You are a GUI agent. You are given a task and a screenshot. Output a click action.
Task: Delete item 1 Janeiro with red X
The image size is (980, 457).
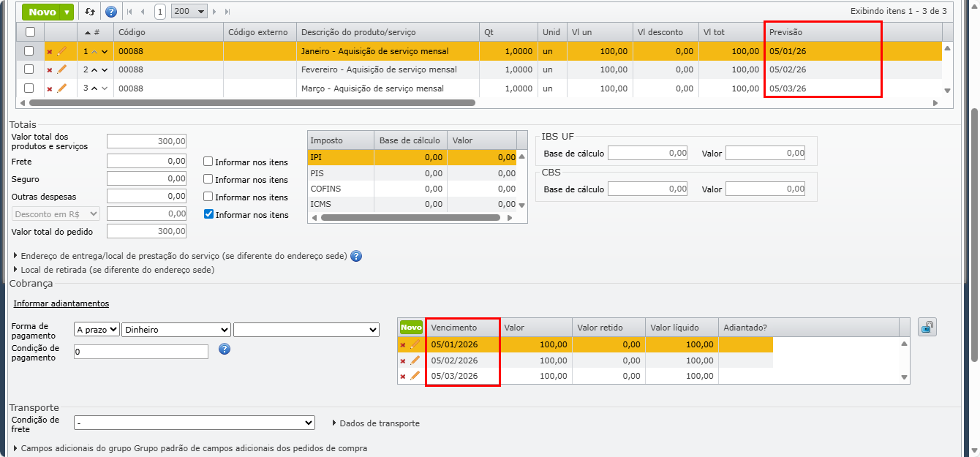[x=50, y=51]
